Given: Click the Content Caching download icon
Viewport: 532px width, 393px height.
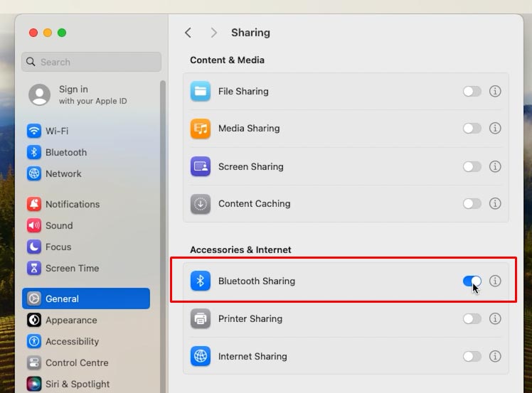Looking at the screenshot, I should 200,204.
